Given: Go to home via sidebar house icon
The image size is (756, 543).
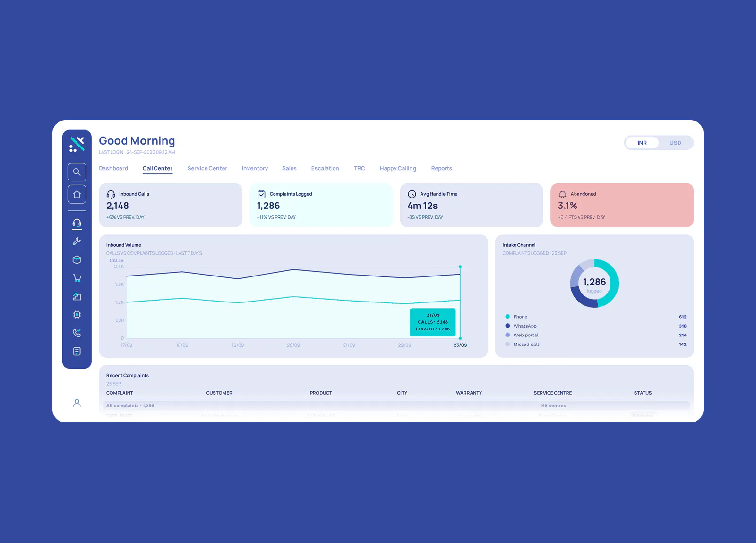Looking at the screenshot, I should [77, 194].
